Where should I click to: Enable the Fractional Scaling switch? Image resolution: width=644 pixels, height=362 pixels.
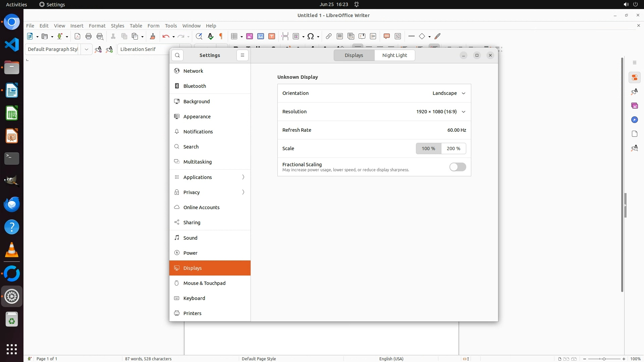(x=458, y=167)
